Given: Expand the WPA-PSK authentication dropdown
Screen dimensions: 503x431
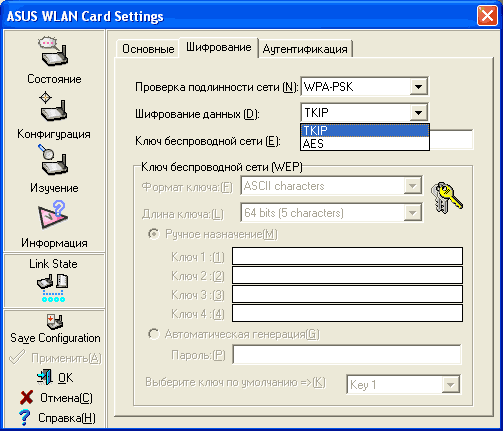Looking at the screenshot, I should tap(419, 87).
